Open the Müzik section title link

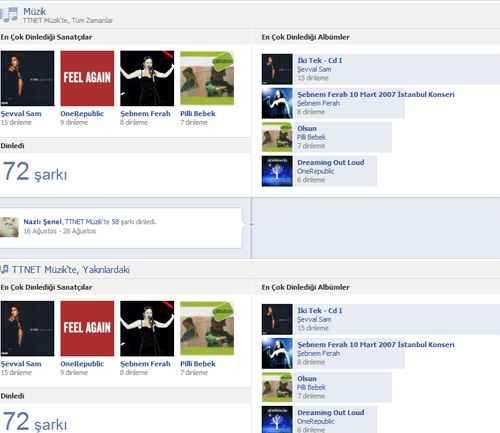(34, 12)
